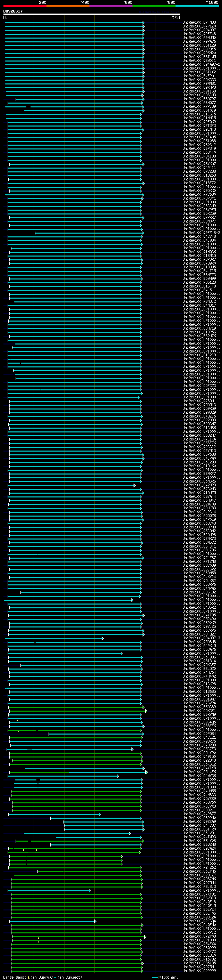The image size is (222, 980).
Task: Click the purple ~60% identity legend segment
Action: pos(111,6)
